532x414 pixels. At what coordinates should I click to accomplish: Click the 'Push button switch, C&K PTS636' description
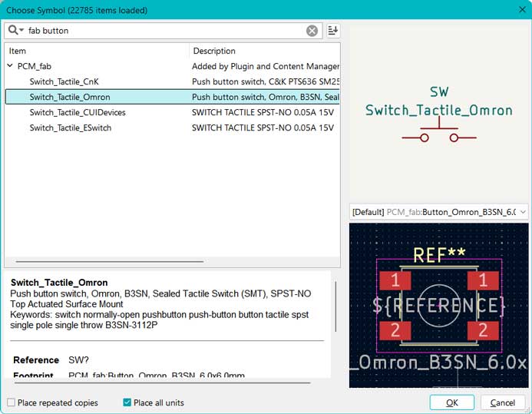point(266,81)
